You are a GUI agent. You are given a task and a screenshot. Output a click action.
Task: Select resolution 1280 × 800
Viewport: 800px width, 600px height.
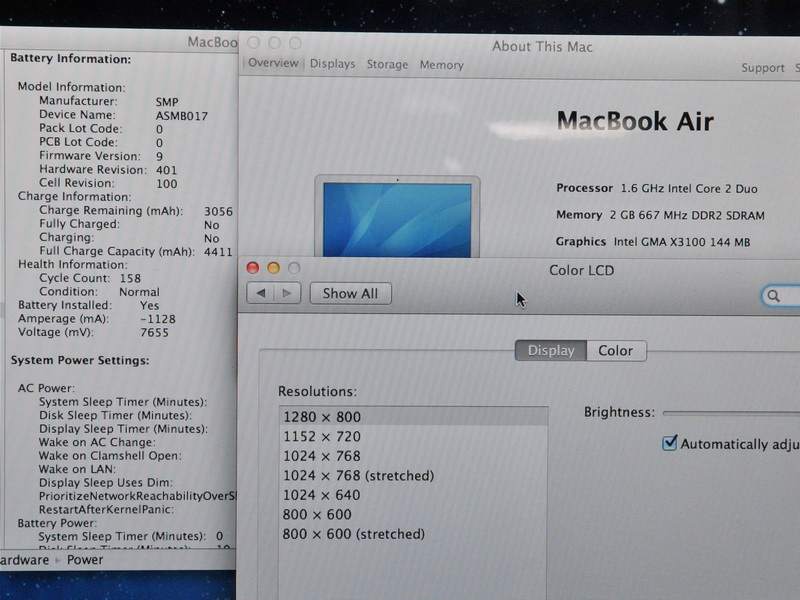[414, 417]
